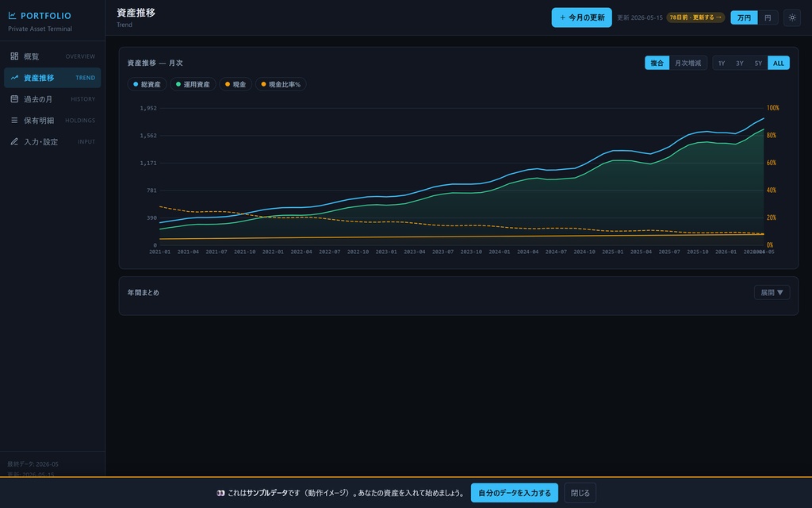812x508 pixels.
Task: Click the 資産推移 trend line icon
Action: [14, 78]
